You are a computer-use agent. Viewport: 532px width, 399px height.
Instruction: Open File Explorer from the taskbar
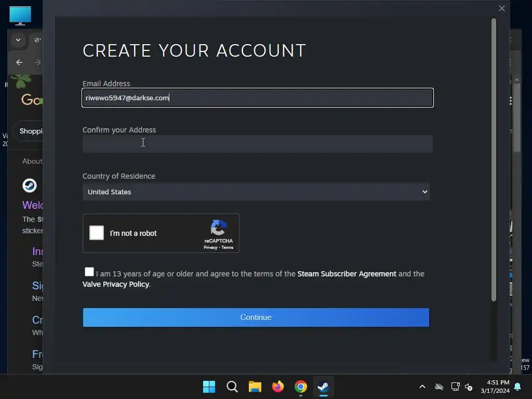point(255,387)
